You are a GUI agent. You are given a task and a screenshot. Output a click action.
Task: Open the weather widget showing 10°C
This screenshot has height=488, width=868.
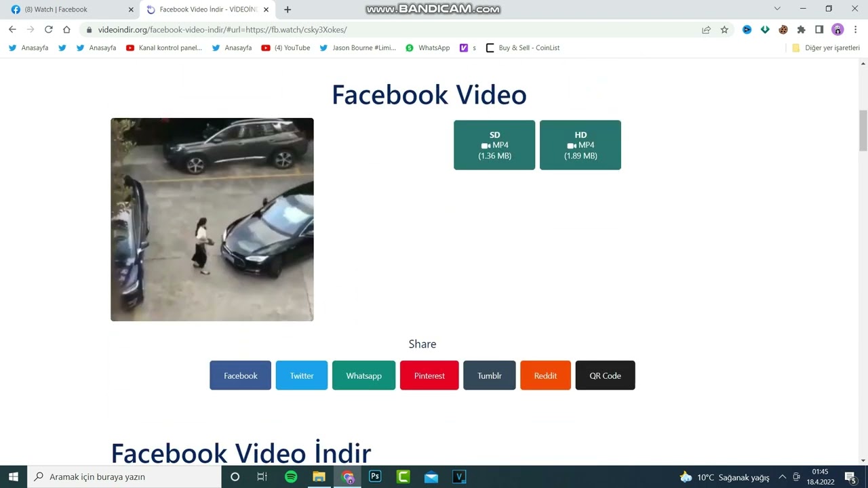(724, 477)
